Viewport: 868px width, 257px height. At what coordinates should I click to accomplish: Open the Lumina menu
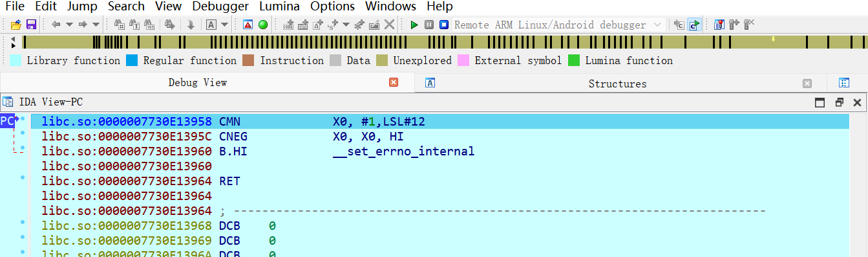pos(279,6)
